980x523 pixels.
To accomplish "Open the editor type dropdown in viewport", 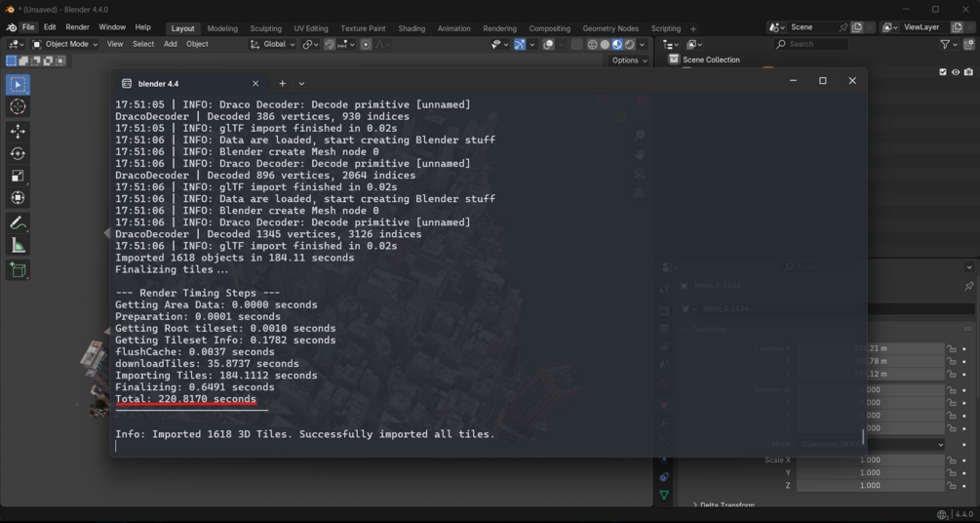I will pyautogui.click(x=17, y=45).
